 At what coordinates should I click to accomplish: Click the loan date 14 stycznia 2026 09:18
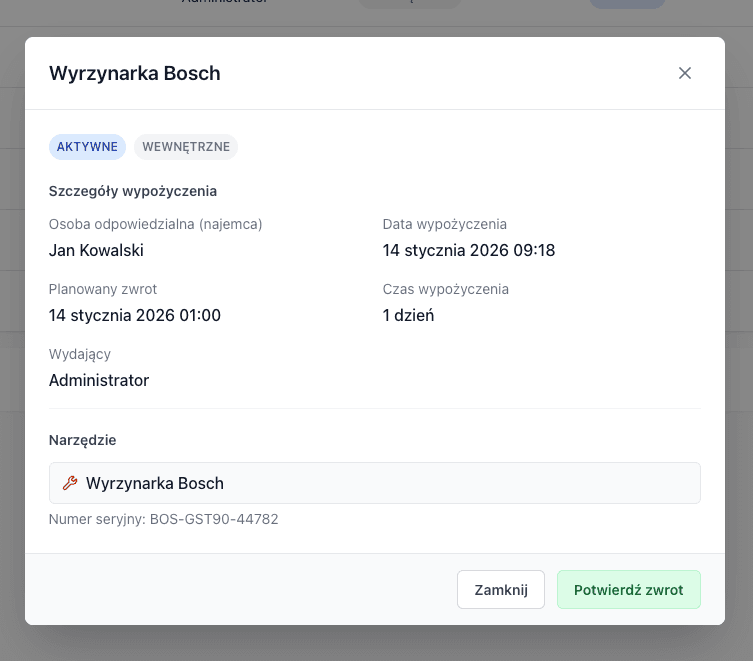[469, 250]
